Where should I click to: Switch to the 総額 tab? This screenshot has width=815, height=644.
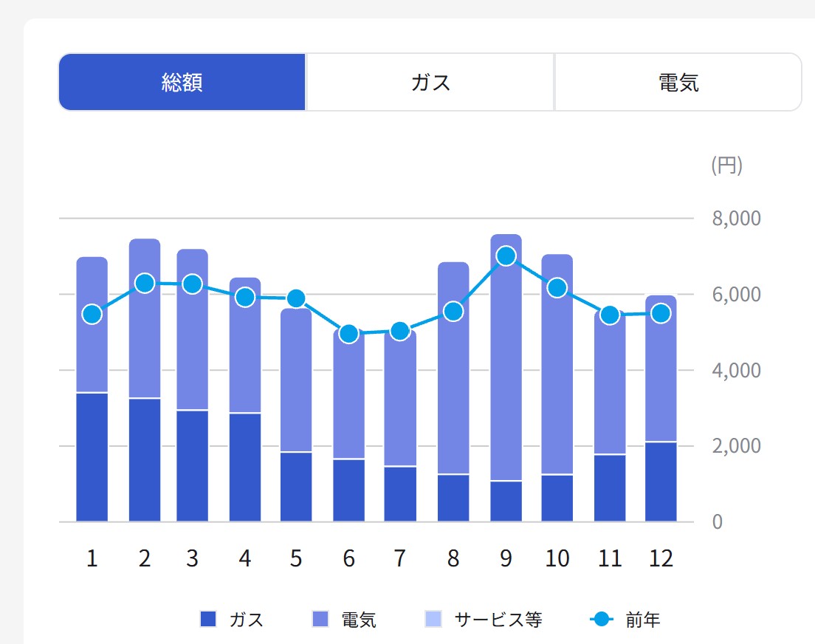[x=182, y=82]
